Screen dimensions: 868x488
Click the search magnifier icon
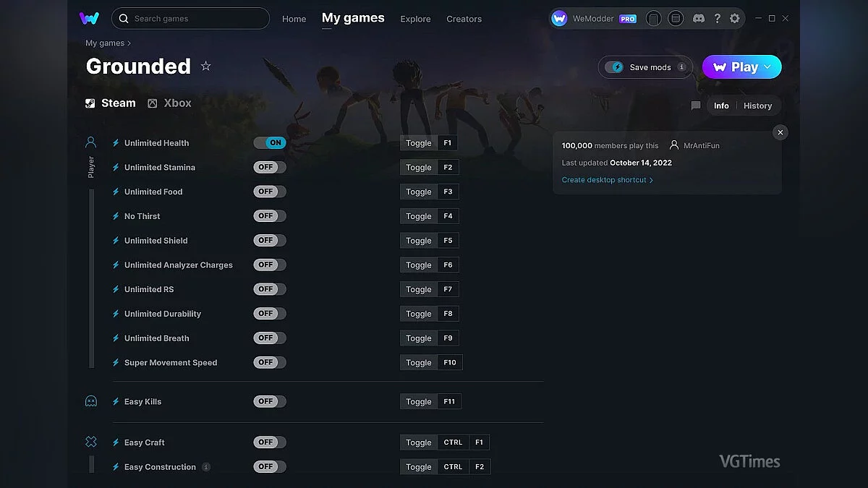(x=124, y=18)
